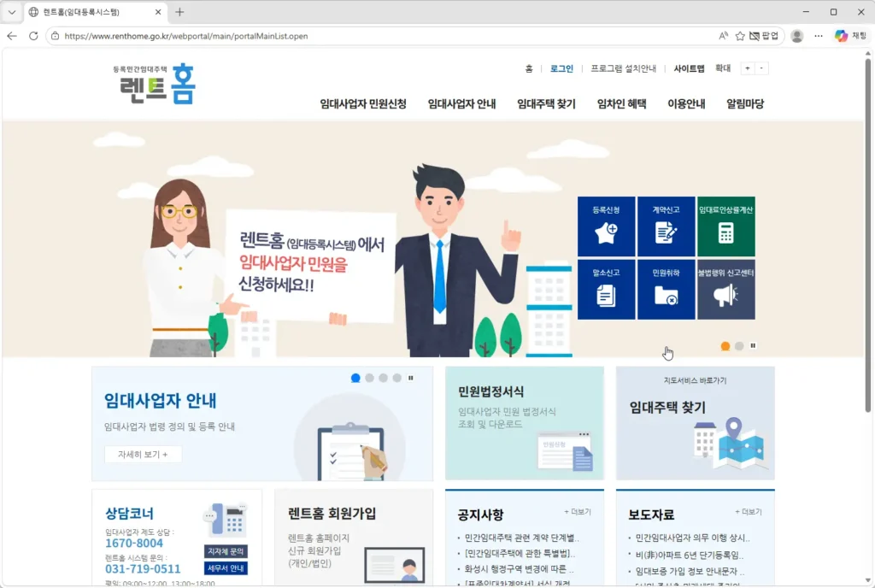Expand 보도자료 with 더보기 link
Viewport: 875px width, 588px height.
click(x=749, y=512)
